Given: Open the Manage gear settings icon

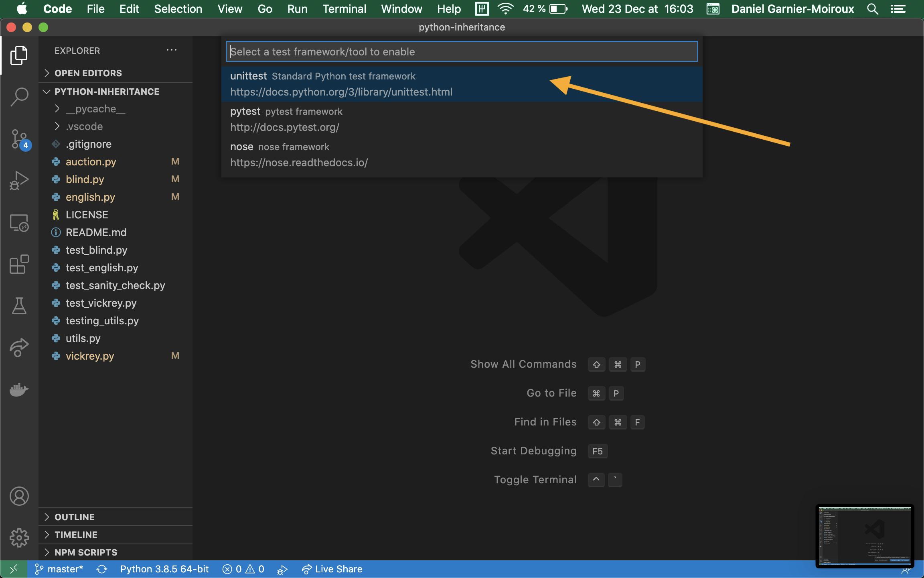Looking at the screenshot, I should pos(19,537).
